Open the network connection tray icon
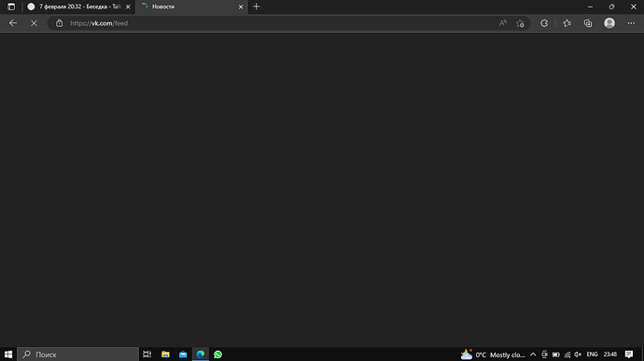This screenshot has height=361, width=644. [x=567, y=354]
